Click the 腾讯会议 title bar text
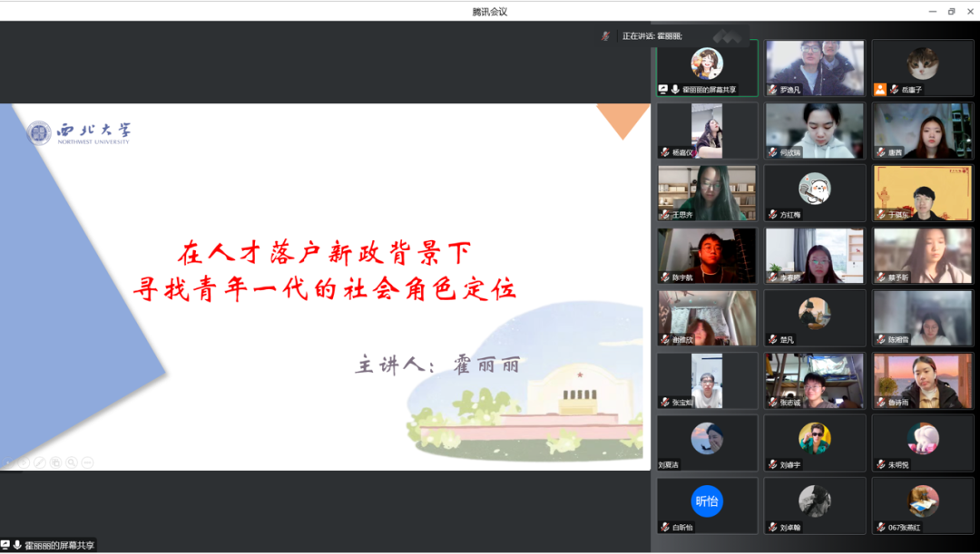This screenshot has width=980, height=554. pyautogui.click(x=489, y=11)
